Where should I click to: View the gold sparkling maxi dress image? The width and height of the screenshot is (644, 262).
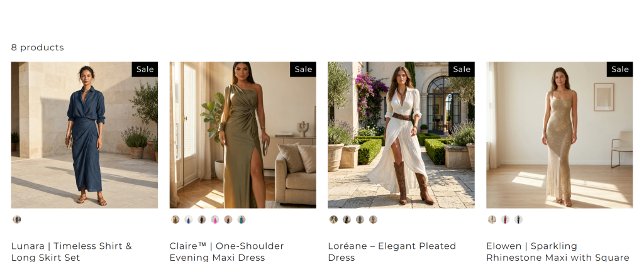pyautogui.click(x=559, y=135)
